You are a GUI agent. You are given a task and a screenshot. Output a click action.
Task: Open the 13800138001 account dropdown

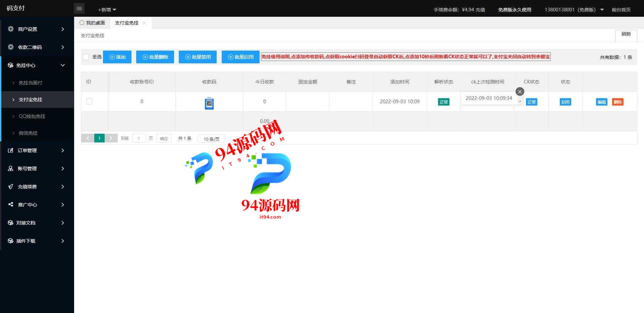574,10
